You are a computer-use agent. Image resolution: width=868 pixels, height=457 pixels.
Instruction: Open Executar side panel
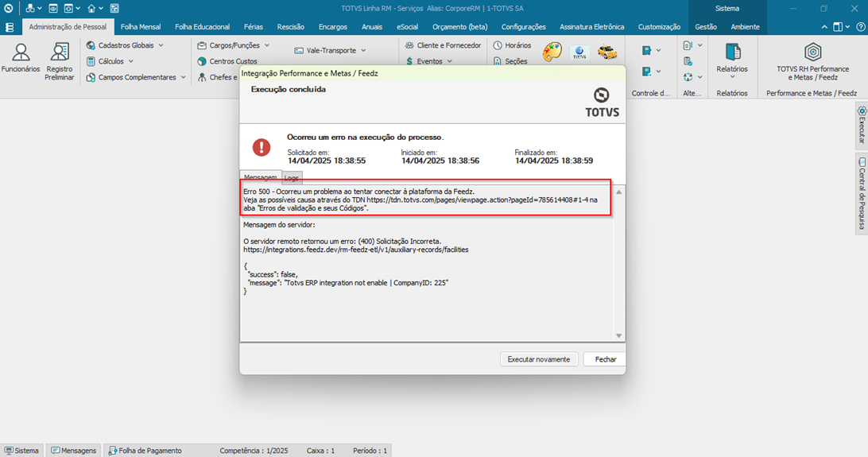[x=862, y=126]
